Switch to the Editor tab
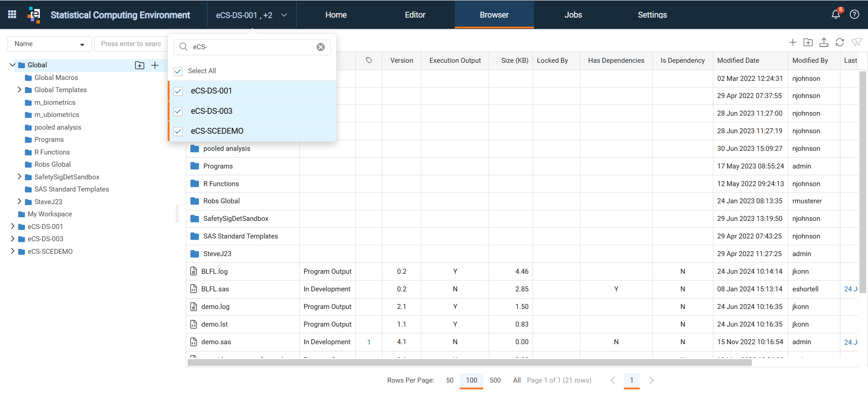The height and width of the screenshot is (393, 868). point(415,15)
